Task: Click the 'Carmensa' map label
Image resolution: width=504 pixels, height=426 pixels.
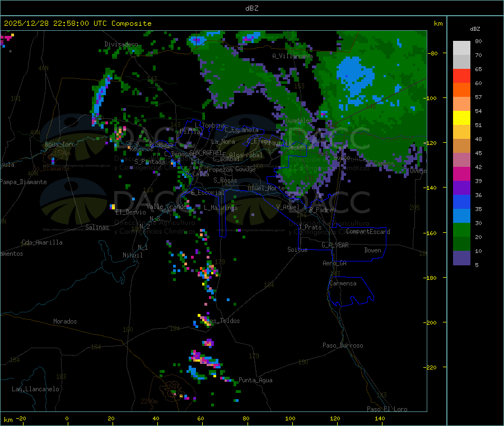Action: click(x=343, y=284)
